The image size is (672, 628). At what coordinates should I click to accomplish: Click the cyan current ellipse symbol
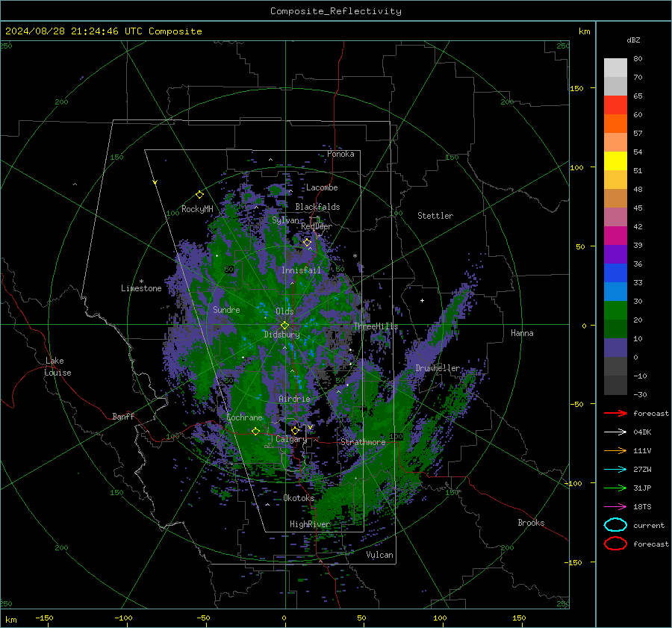615,525
